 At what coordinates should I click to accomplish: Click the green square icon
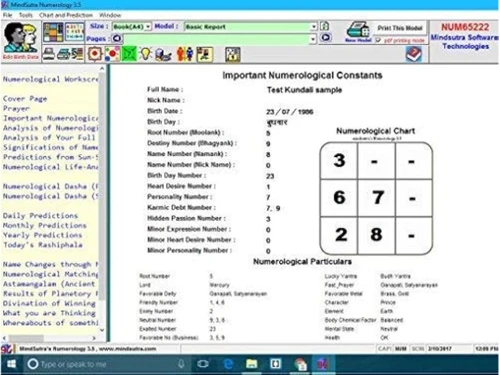[x=129, y=54]
